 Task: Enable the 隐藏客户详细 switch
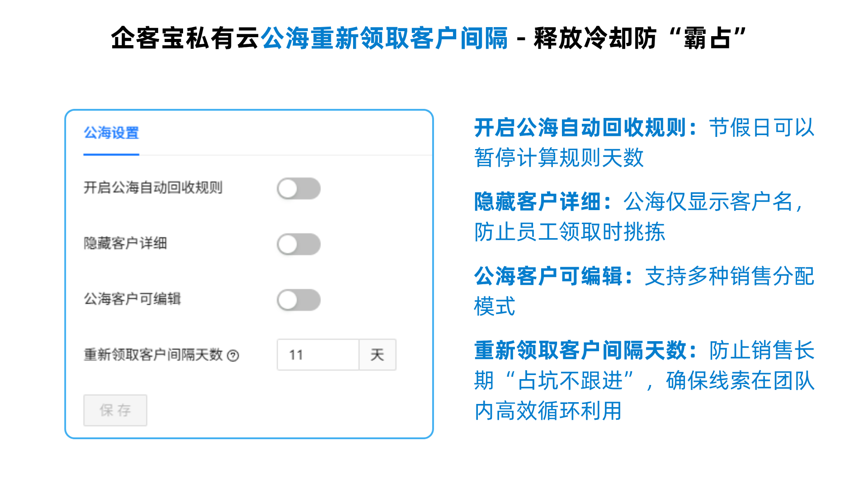pyautogui.click(x=298, y=244)
